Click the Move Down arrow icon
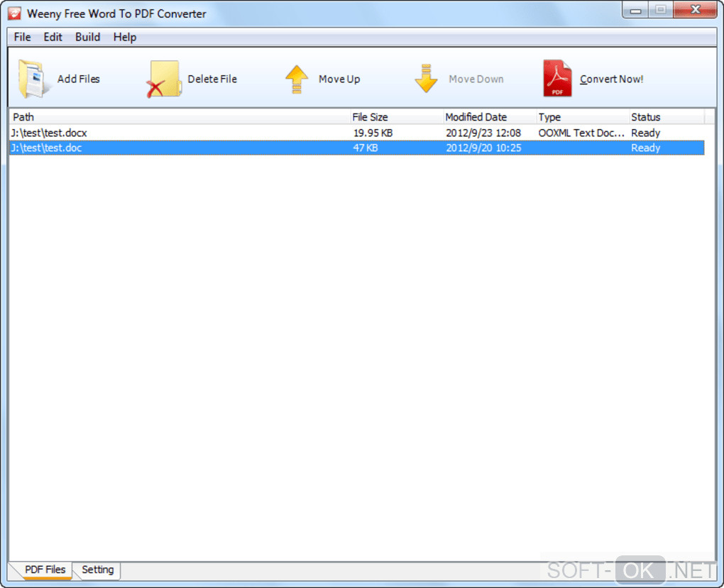The height and width of the screenshot is (588, 724). (x=426, y=79)
